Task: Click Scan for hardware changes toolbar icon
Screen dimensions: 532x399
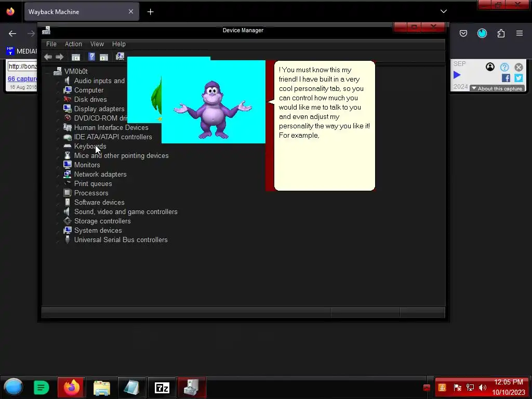Action: (x=120, y=56)
